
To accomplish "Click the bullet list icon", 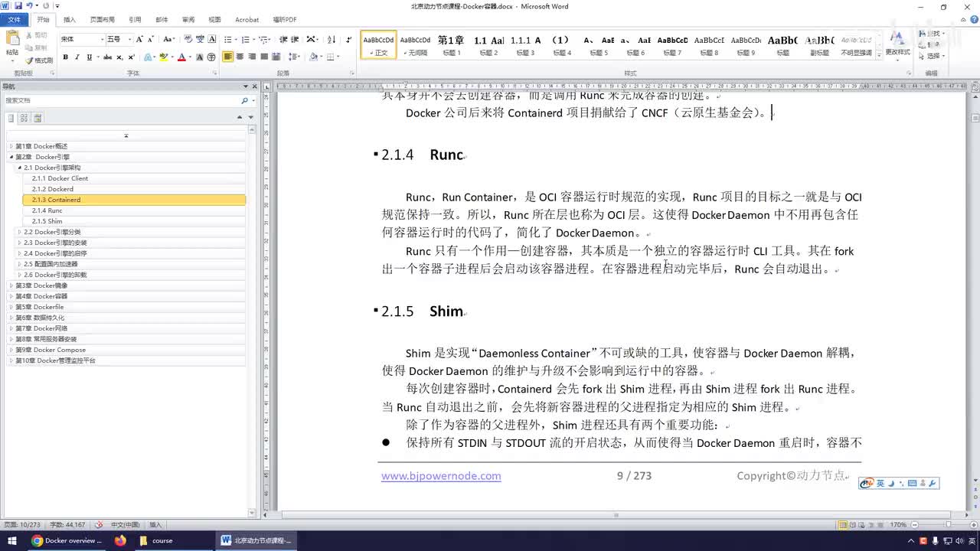I will (x=229, y=39).
